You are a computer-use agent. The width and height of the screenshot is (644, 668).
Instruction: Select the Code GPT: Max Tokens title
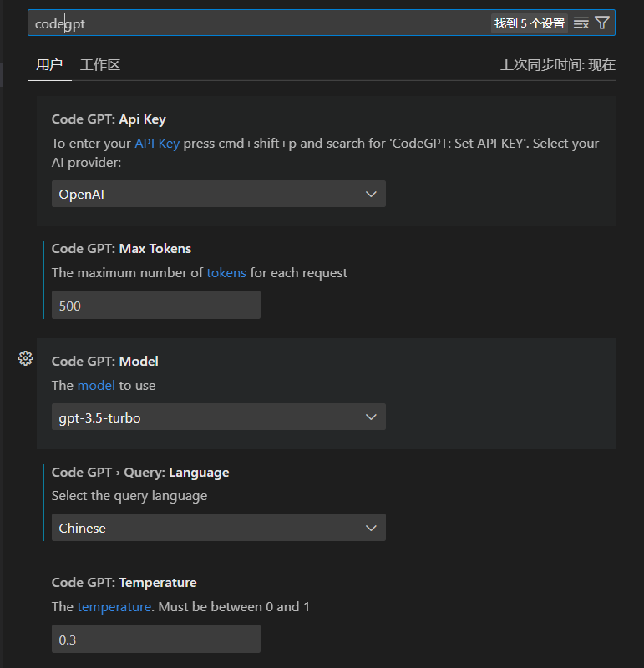[121, 248]
